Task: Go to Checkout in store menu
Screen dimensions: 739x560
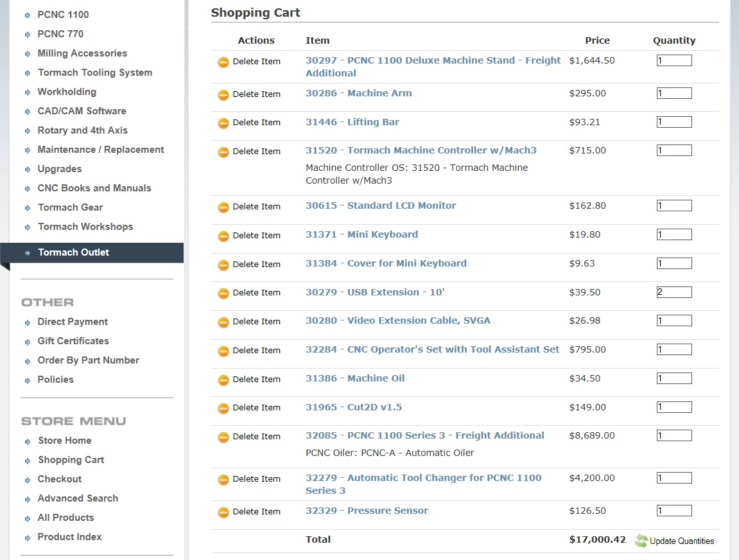Action: point(59,479)
